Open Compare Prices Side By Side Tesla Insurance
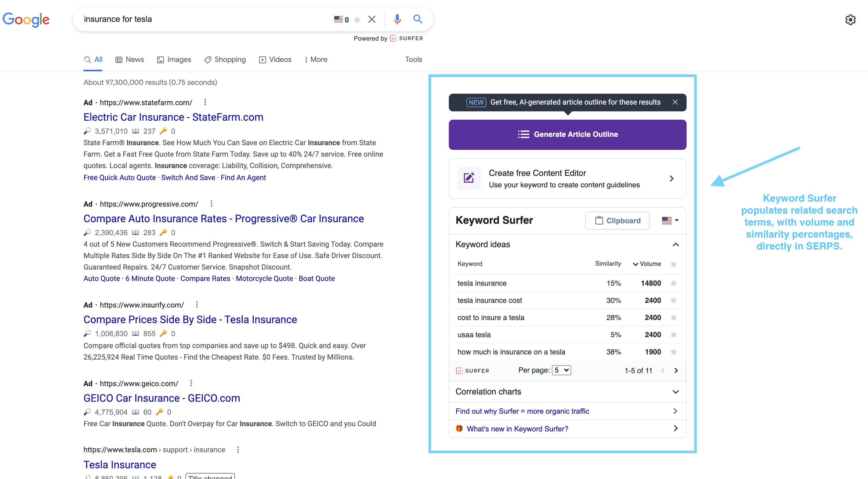The width and height of the screenshot is (868, 479). pyautogui.click(x=190, y=320)
